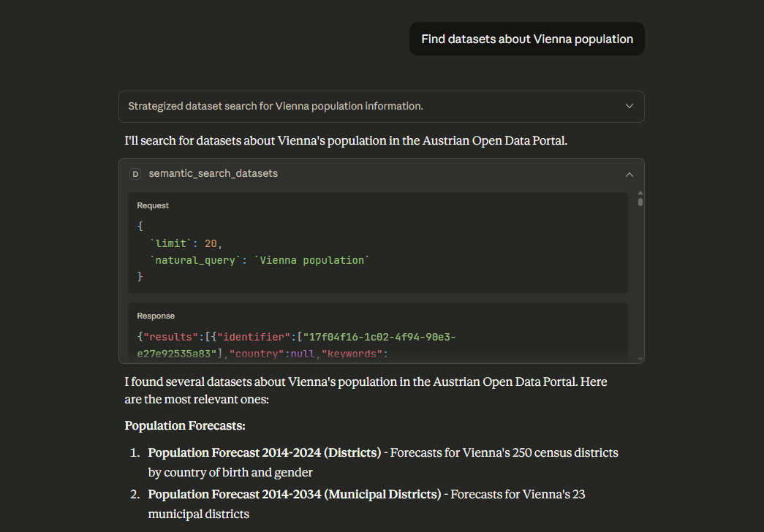Expand the Strategized dataset search chevron
This screenshot has width=764, height=532.
coord(629,106)
